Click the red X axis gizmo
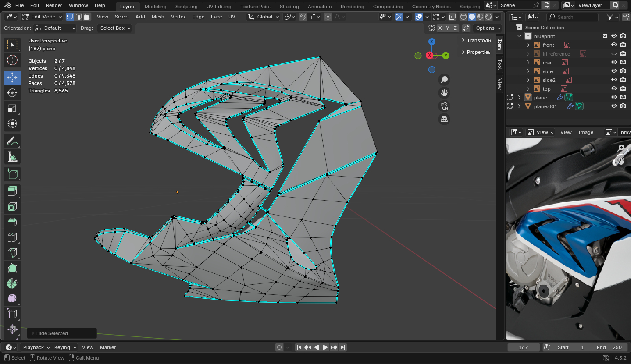631x364 pixels. [429, 56]
